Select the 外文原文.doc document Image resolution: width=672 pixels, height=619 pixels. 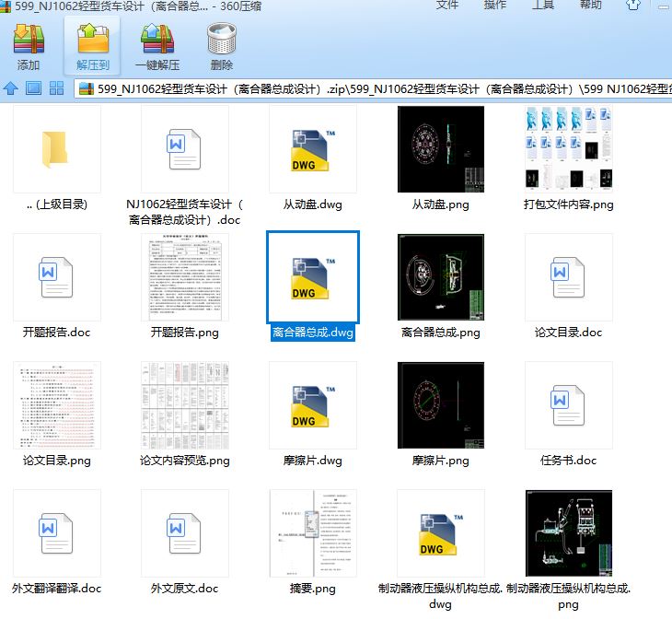coord(184,533)
